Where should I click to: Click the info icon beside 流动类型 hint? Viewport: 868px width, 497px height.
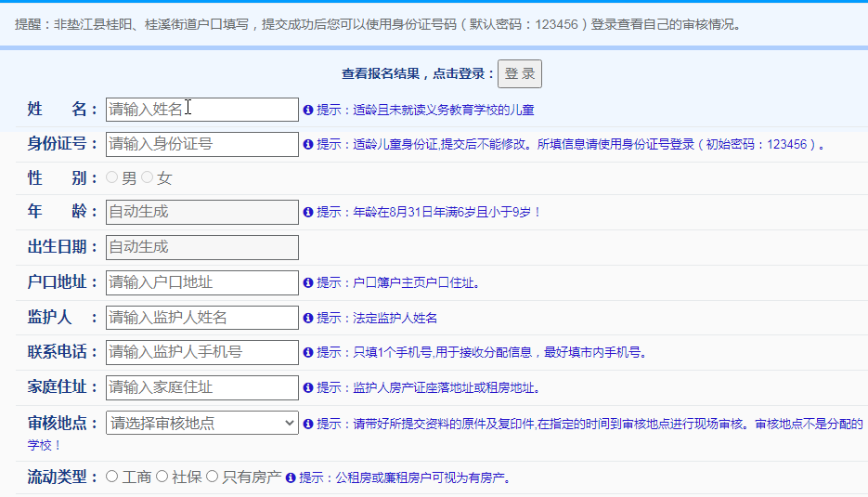click(291, 478)
